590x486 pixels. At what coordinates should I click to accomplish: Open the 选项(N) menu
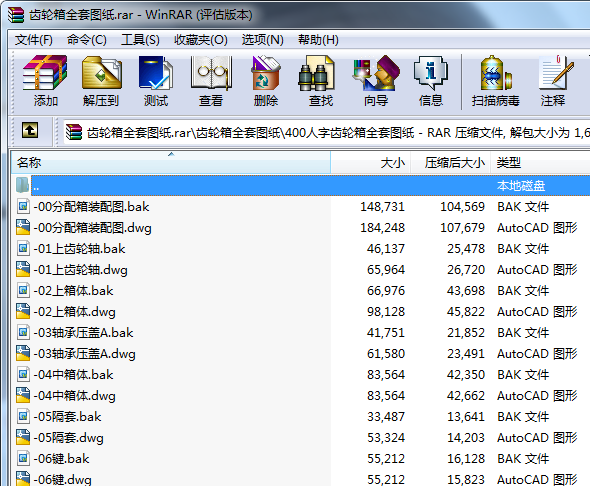click(262, 39)
